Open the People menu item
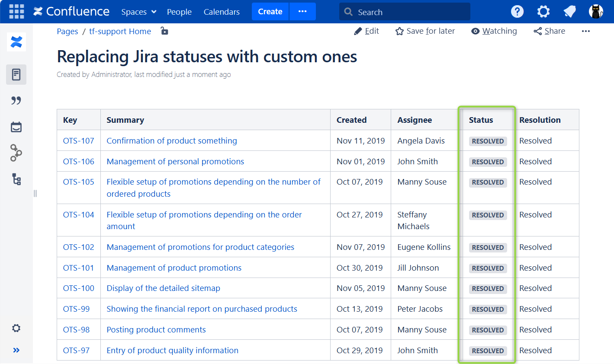This screenshot has width=614, height=364. [179, 12]
